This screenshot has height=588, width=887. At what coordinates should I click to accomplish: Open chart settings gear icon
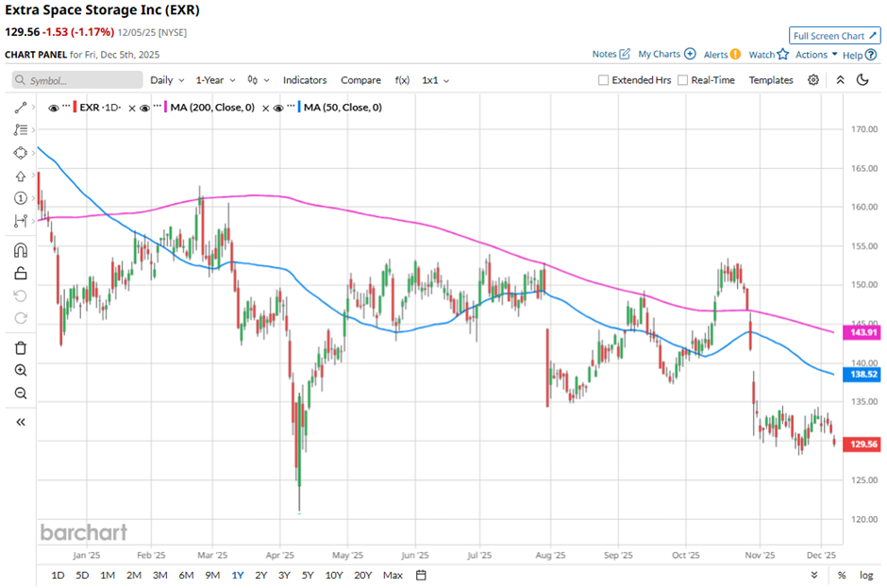pyautogui.click(x=813, y=80)
